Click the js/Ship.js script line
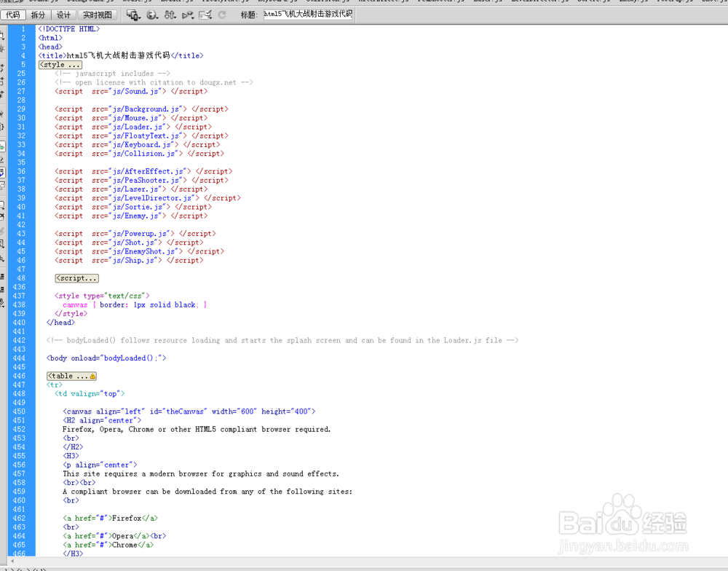Screen dimensions: 728x571 (129, 260)
